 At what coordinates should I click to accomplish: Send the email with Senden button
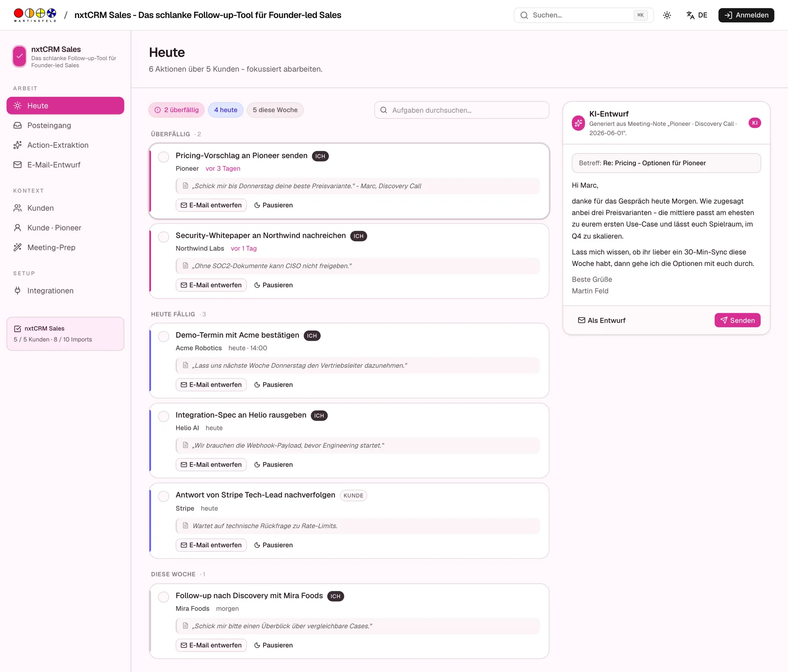click(x=738, y=320)
